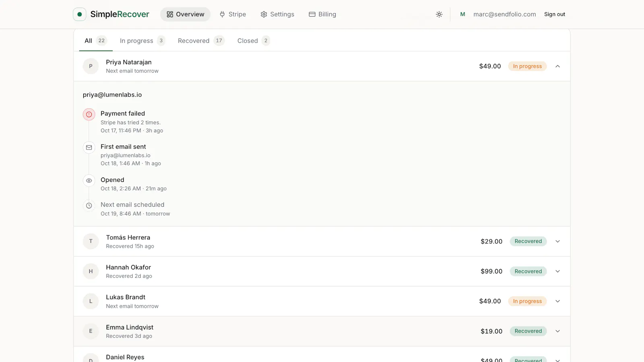Click Priya Natarajan's In progress badge
644x362 pixels.
coord(527,66)
